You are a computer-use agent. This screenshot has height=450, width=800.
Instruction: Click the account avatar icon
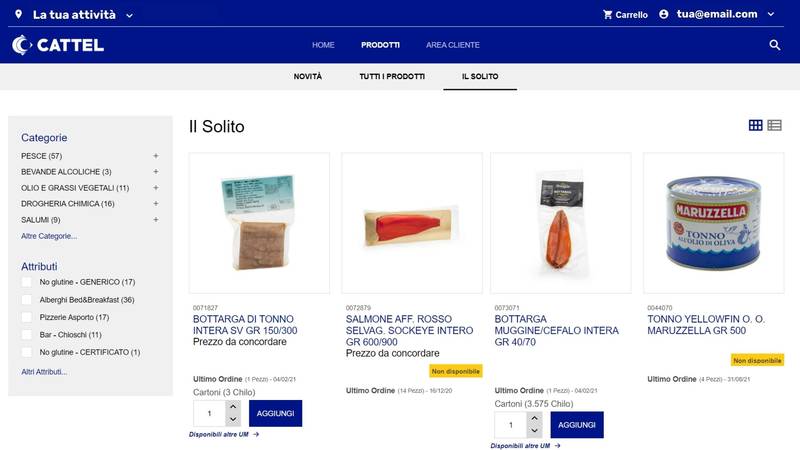[x=663, y=14]
